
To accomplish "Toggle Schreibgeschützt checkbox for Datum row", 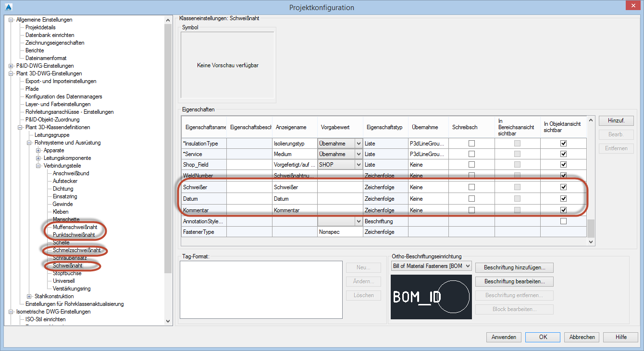I will click(x=471, y=199).
